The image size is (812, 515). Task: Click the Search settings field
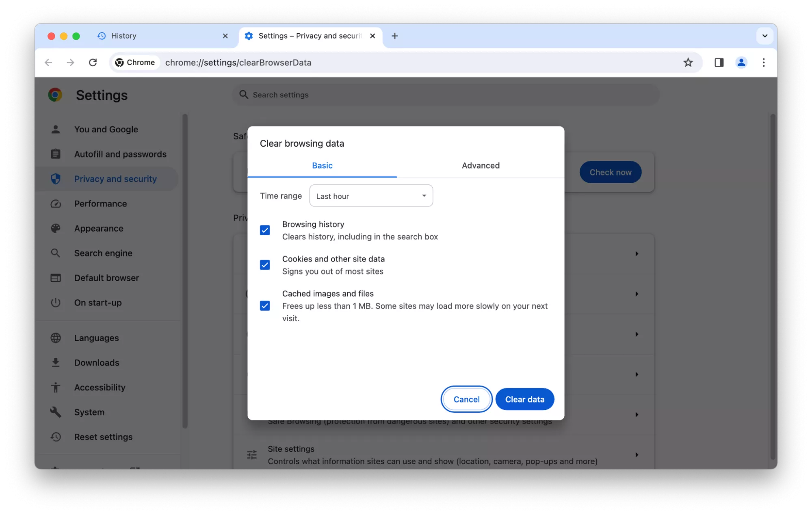pyautogui.click(x=446, y=95)
